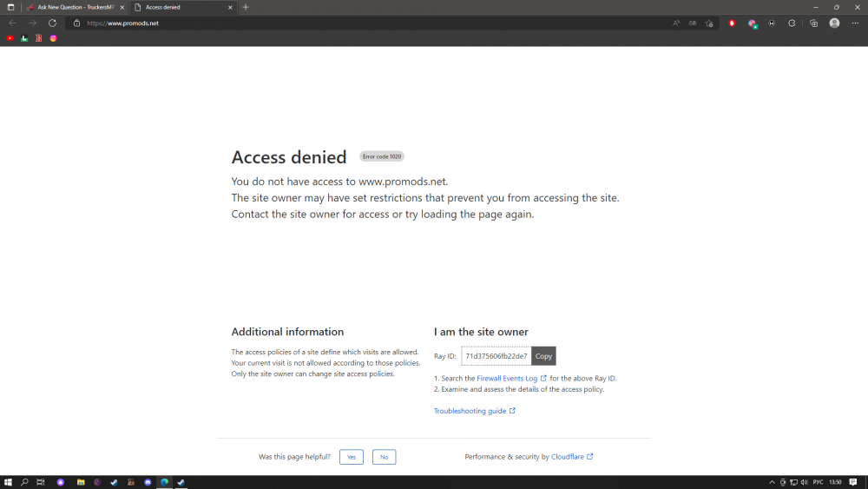Image resolution: width=868 pixels, height=489 pixels.
Task: Switch to the Ask New Question TruckersMP tab
Action: coord(74,7)
